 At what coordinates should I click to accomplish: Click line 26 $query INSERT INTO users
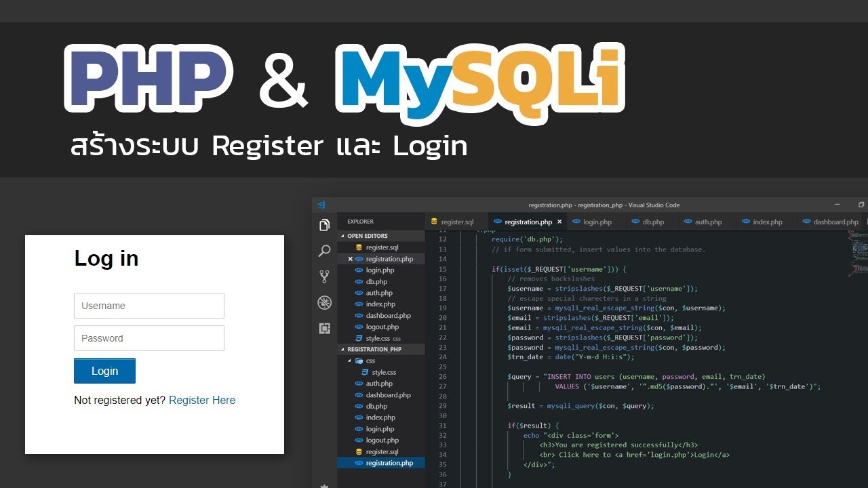click(x=636, y=376)
